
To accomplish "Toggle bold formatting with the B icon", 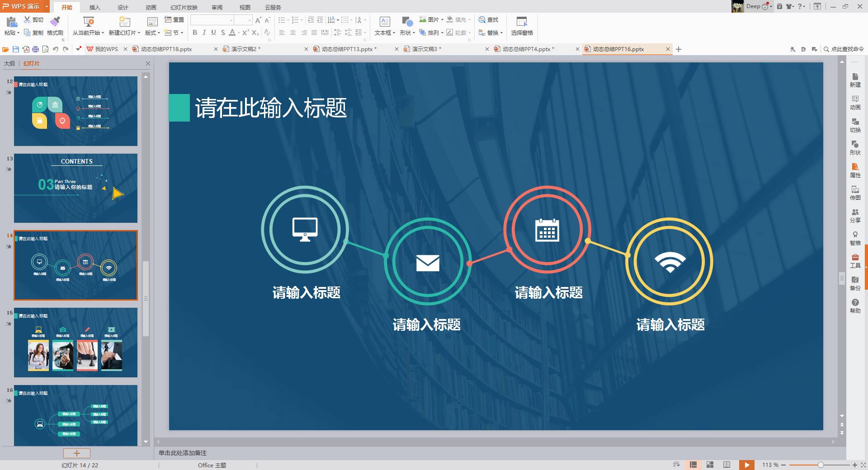I will click(194, 33).
